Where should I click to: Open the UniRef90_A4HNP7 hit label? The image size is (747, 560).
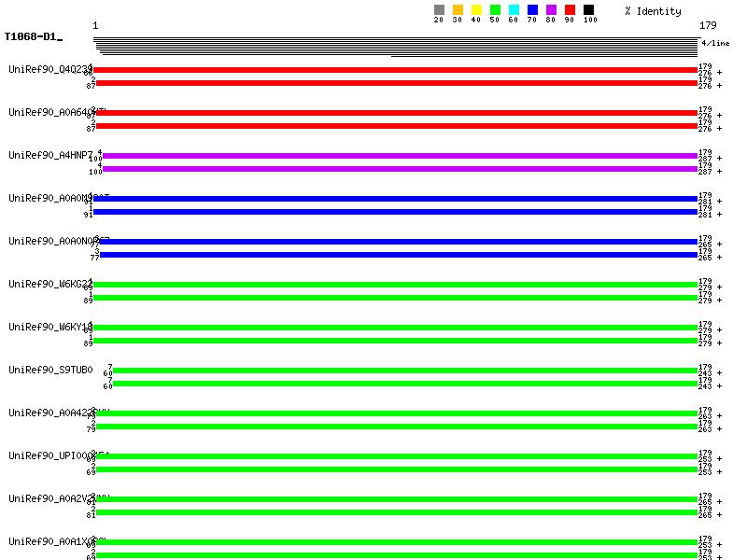50,155
